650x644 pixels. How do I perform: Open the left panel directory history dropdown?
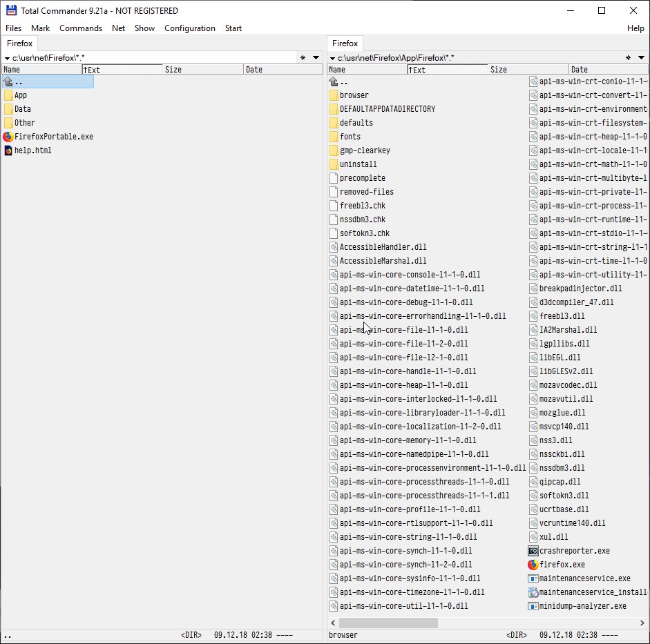click(316, 57)
